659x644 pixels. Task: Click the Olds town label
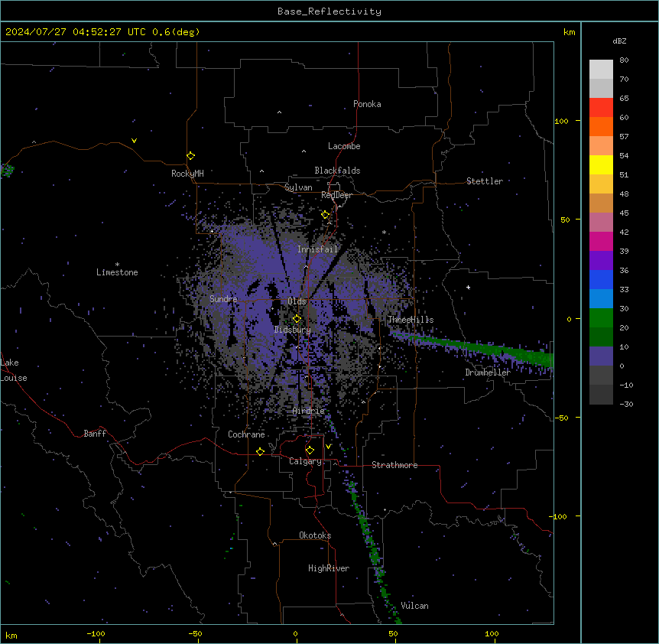[x=297, y=301]
